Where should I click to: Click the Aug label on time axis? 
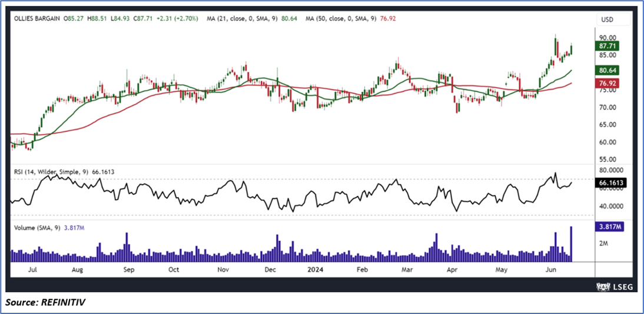(x=77, y=270)
